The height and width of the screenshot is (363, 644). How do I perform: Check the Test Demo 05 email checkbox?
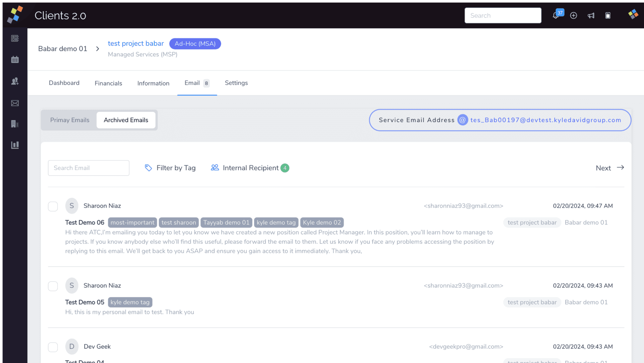[53, 286]
